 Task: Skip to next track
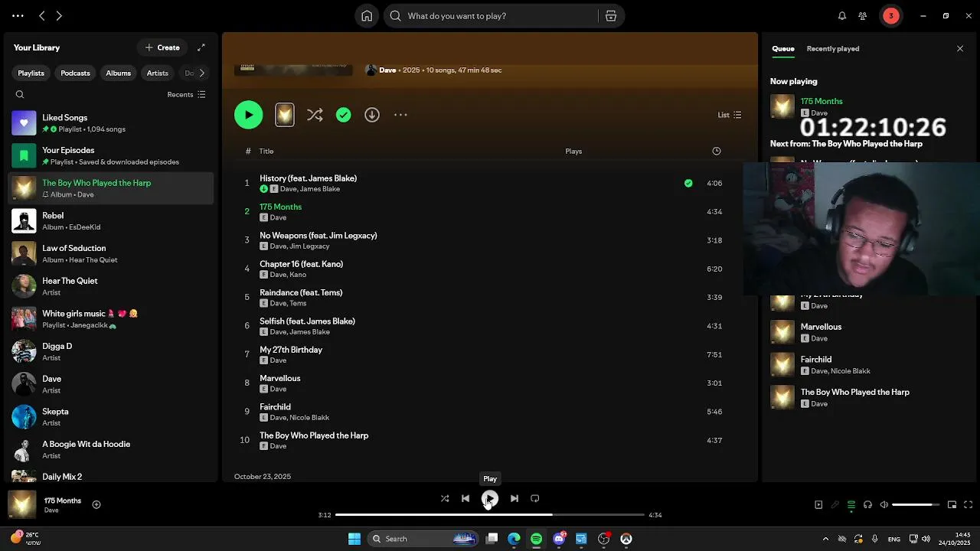pyautogui.click(x=514, y=498)
